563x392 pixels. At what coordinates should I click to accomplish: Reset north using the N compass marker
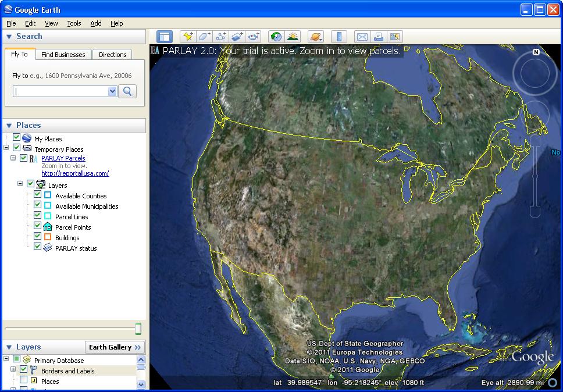(x=536, y=52)
